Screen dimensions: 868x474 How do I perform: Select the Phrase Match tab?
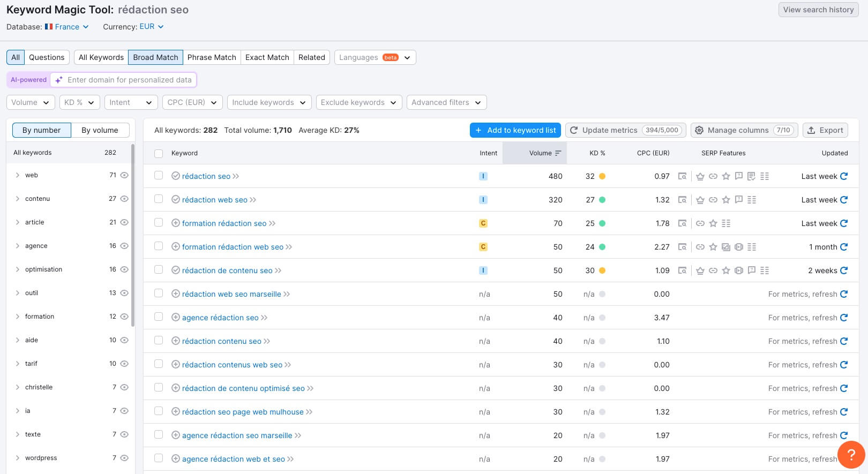point(212,57)
